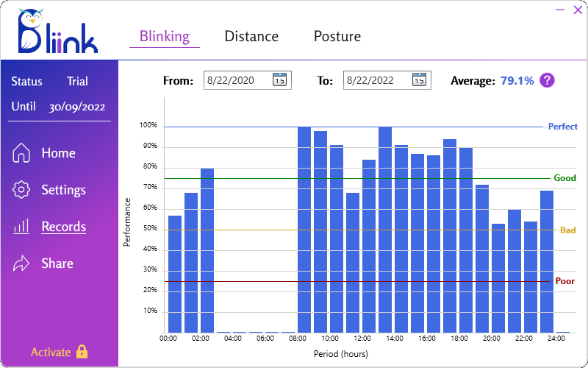Screen dimensions: 588x368
Task: Switch to the Distance tab
Action: point(251,36)
